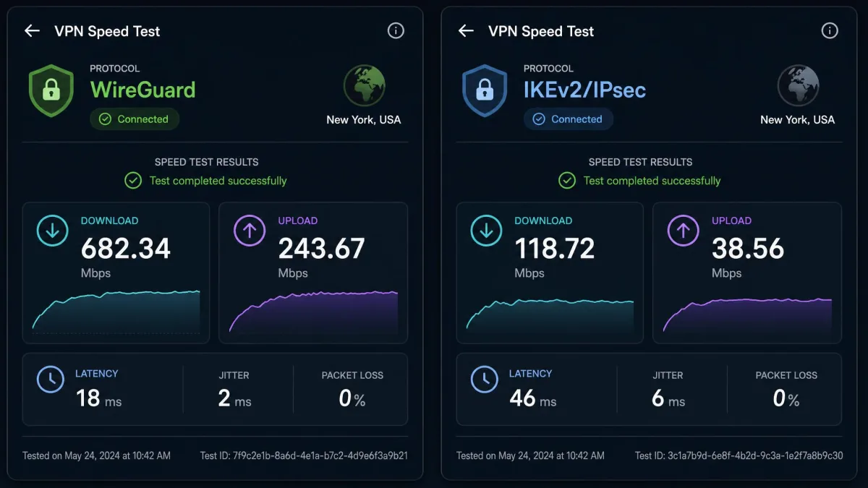Select the WireGuard protocol name
The image size is (868, 488).
(142, 90)
